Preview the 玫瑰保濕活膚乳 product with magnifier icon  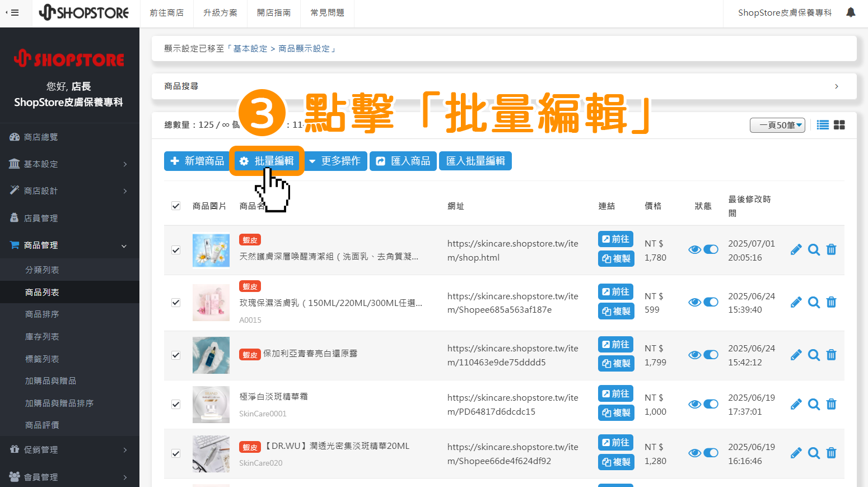coord(814,303)
